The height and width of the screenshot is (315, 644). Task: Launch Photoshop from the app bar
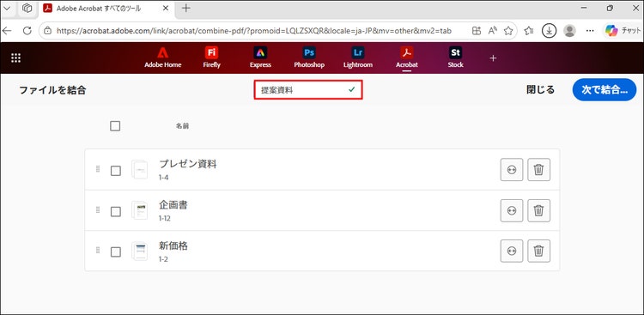pyautogui.click(x=309, y=58)
